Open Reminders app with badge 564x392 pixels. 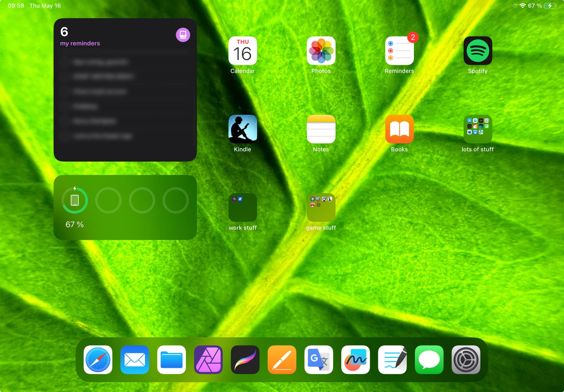click(399, 51)
